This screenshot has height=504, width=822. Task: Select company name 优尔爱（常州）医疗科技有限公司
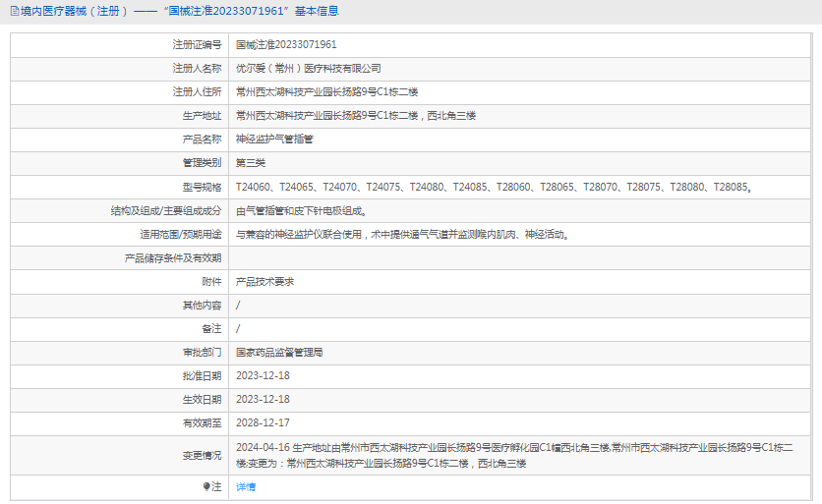click(x=309, y=68)
